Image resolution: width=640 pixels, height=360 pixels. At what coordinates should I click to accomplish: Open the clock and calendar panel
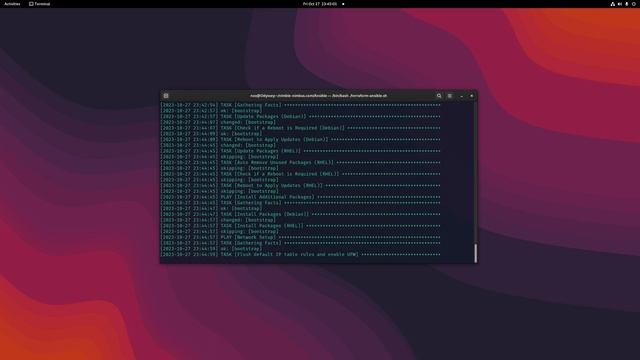pos(320,4)
